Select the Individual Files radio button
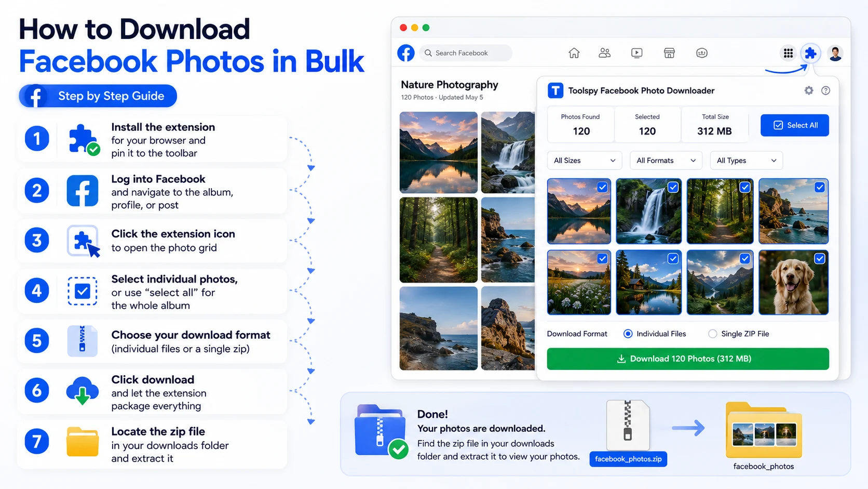Viewport: 868px width, 489px height. (x=628, y=334)
